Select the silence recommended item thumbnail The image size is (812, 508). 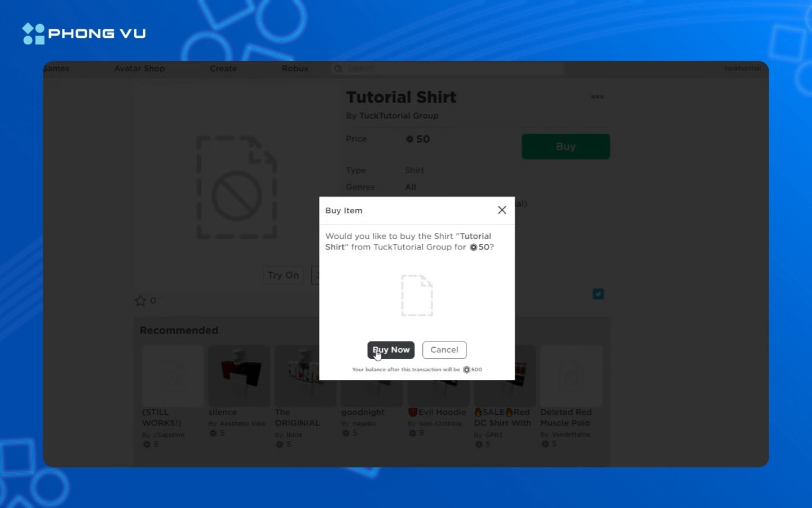[x=239, y=376]
